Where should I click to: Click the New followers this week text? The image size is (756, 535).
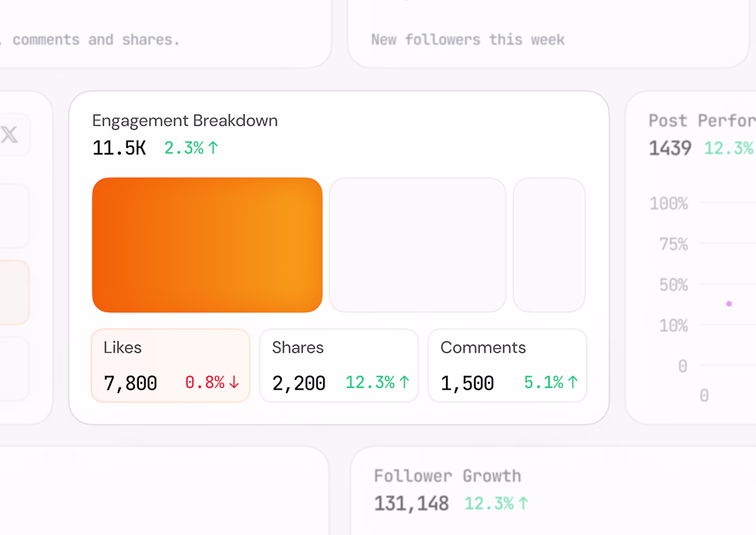[467, 40]
